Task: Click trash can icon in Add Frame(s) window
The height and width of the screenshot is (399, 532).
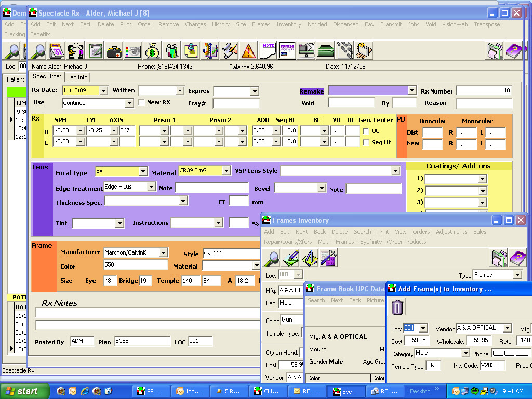Action: point(397,307)
